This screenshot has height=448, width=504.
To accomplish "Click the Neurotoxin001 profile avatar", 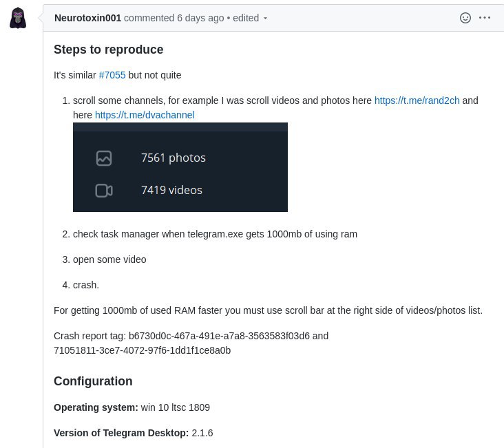I will click(x=18, y=18).
